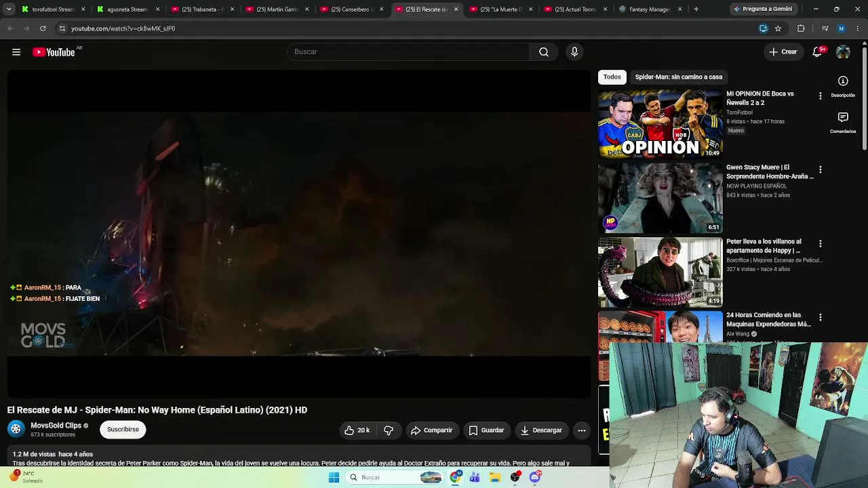Open Chrome three-dot menu
The image size is (868, 488).
(859, 28)
